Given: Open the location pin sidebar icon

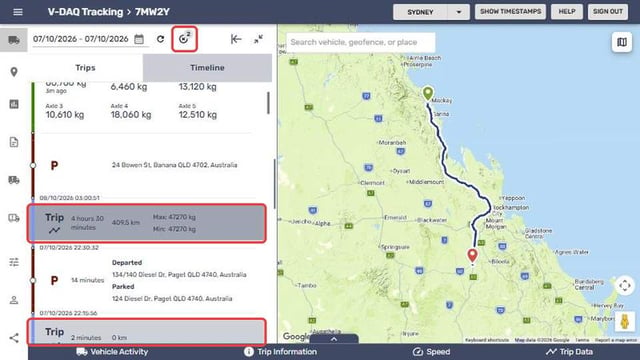Looking at the screenshot, I should click(14, 72).
